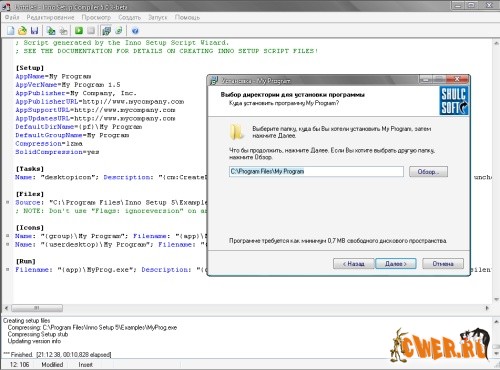Click the New script toolbar icon
This screenshot has width=500, height=370.
tap(11, 31)
